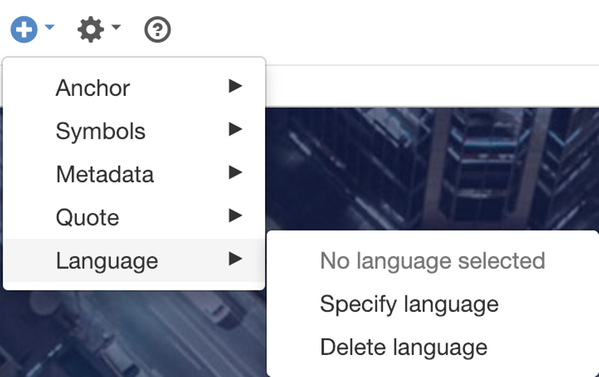
Task: Open the Anchor submenu
Action: tap(134, 87)
